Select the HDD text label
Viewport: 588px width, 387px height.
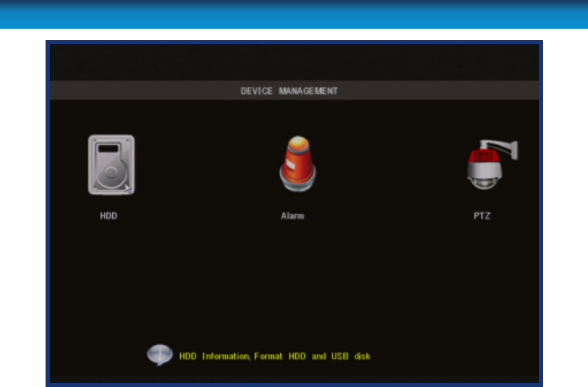109,216
